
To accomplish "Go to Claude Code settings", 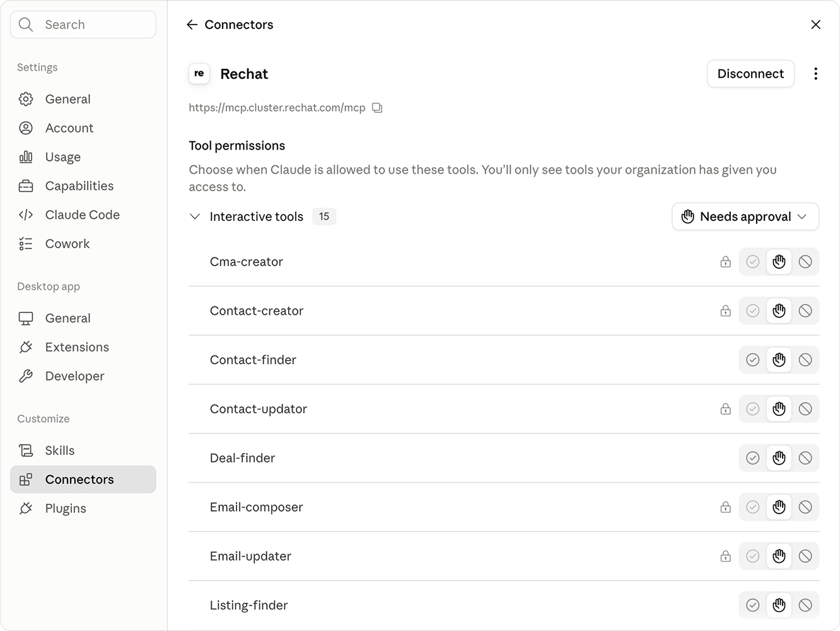I will pyautogui.click(x=83, y=215).
